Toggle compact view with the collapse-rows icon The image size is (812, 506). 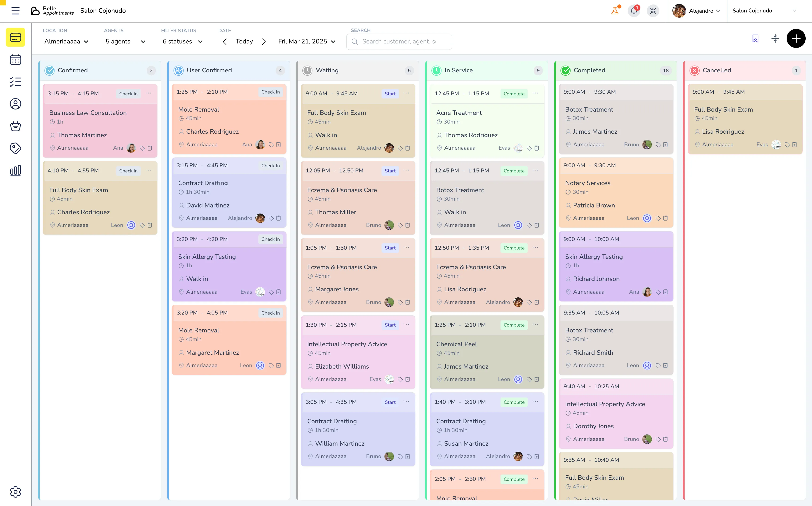pos(775,39)
